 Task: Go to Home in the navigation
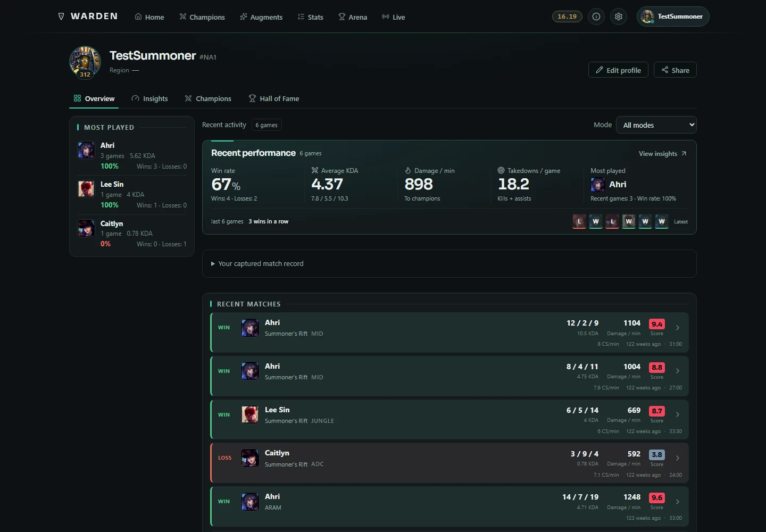point(149,17)
